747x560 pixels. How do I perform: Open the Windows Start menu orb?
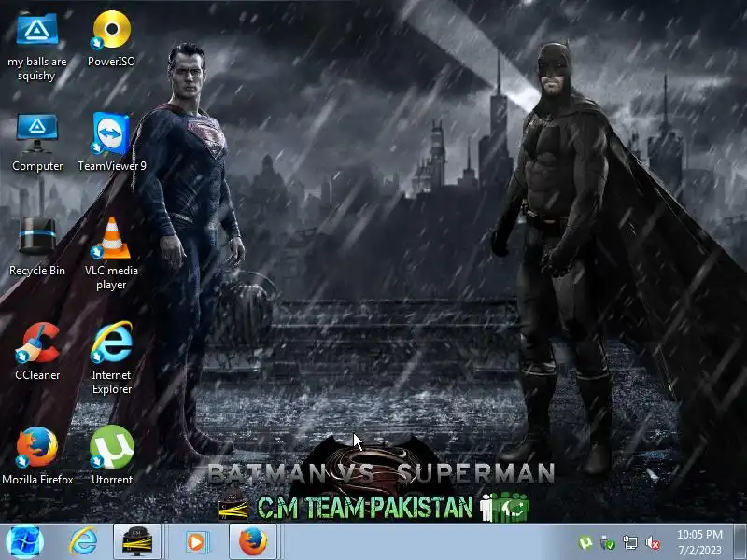(x=25, y=542)
